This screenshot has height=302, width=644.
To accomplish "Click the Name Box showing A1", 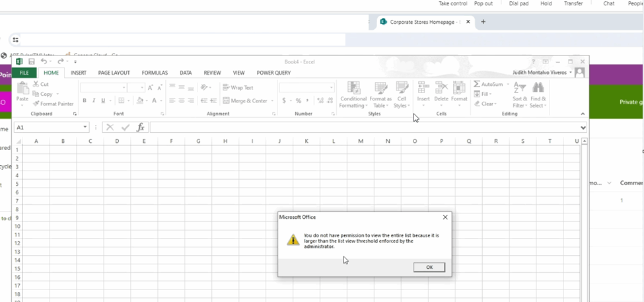I will 48,128.
